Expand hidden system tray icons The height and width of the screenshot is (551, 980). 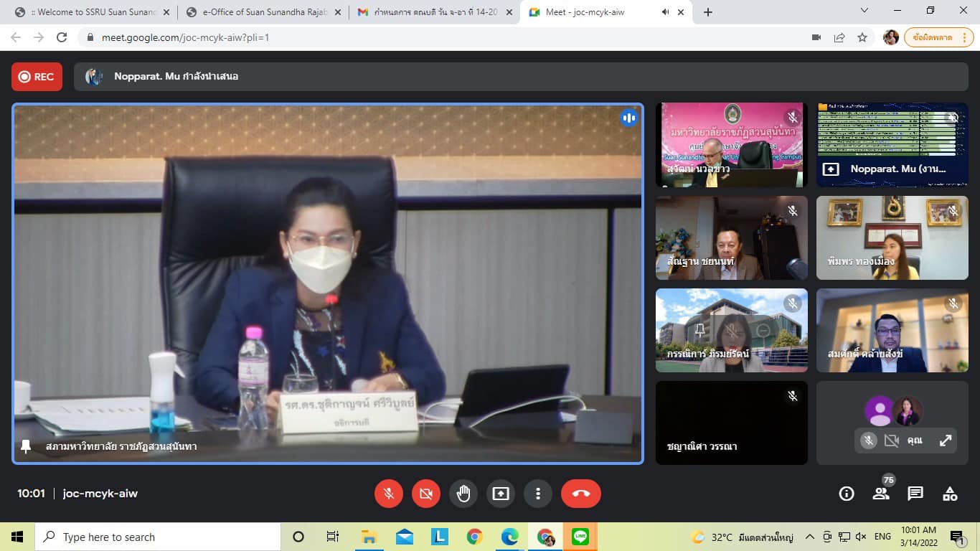click(x=810, y=537)
